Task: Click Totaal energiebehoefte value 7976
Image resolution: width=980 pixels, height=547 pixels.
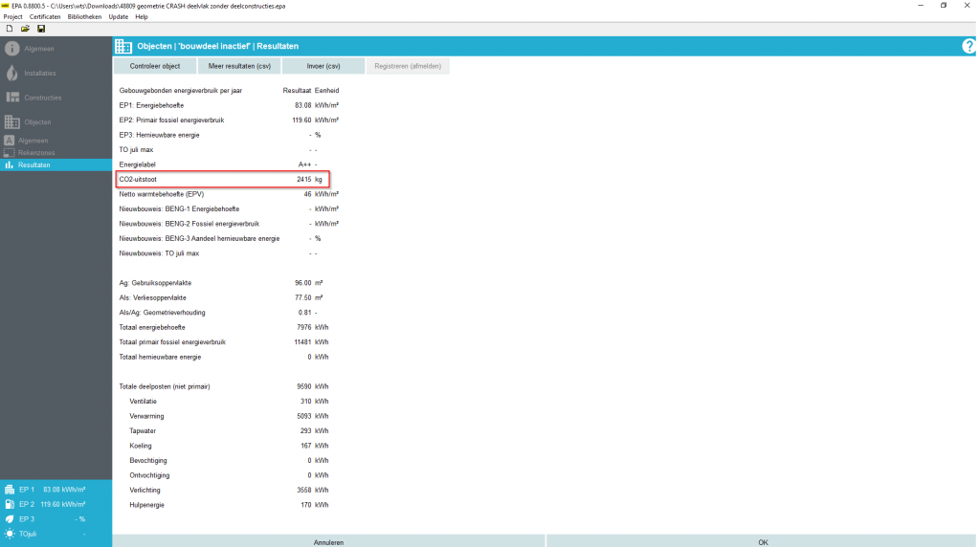Action: 303,327
